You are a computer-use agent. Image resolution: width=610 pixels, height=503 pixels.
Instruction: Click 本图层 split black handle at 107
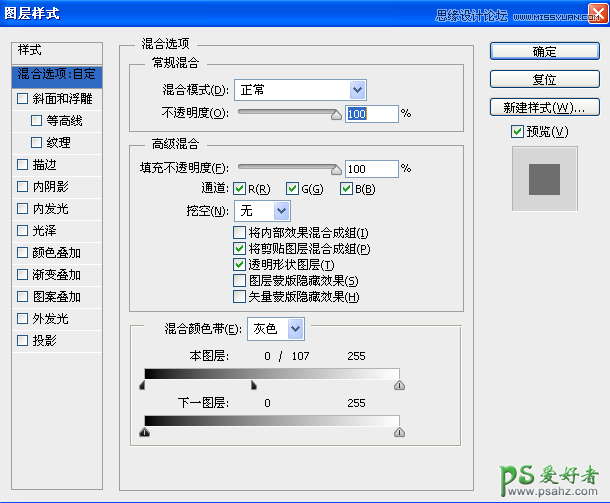tap(254, 385)
